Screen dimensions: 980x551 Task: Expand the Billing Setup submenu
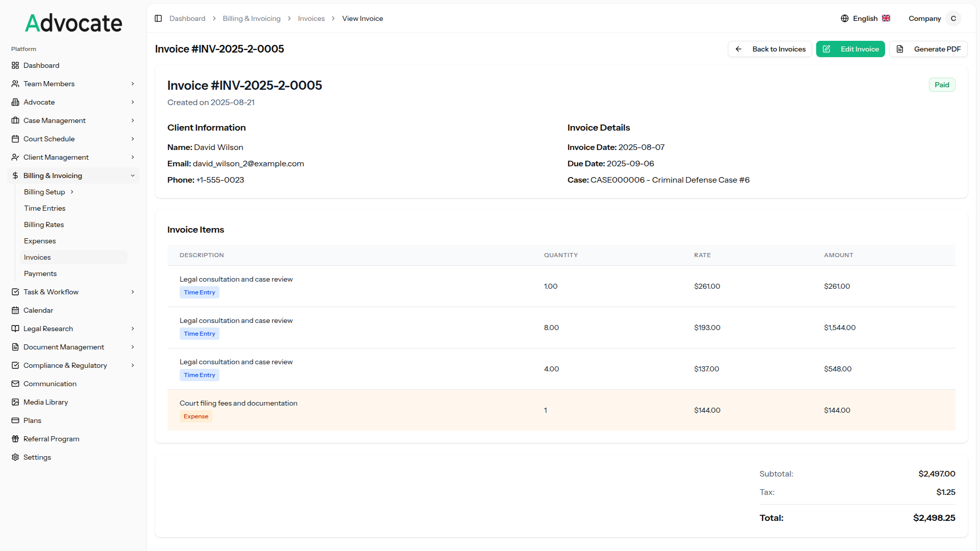pos(72,192)
